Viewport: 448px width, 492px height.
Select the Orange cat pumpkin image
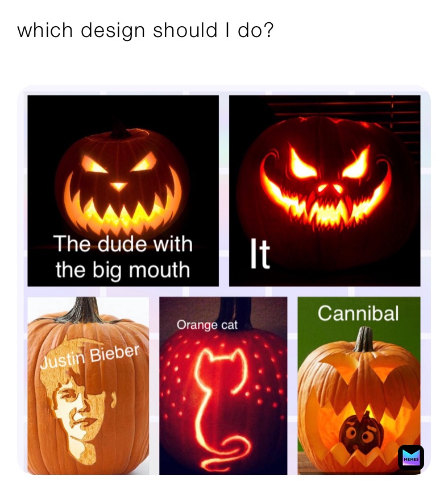point(223,386)
